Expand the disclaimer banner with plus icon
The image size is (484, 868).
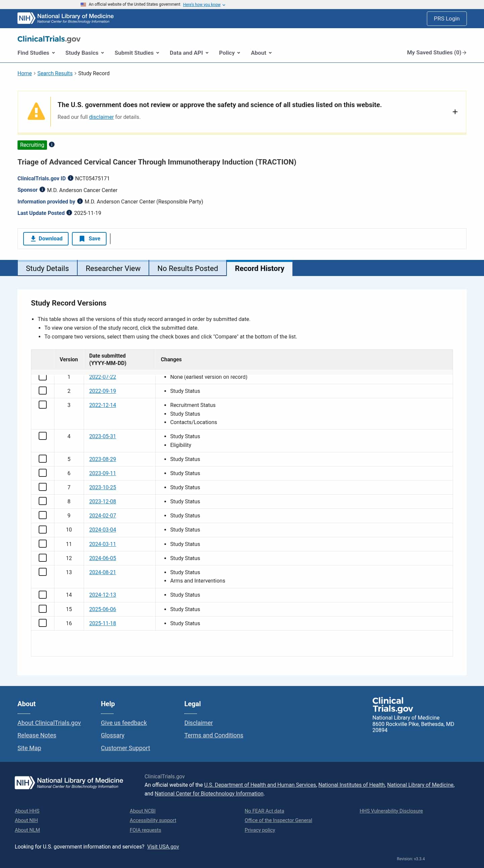pyautogui.click(x=455, y=112)
